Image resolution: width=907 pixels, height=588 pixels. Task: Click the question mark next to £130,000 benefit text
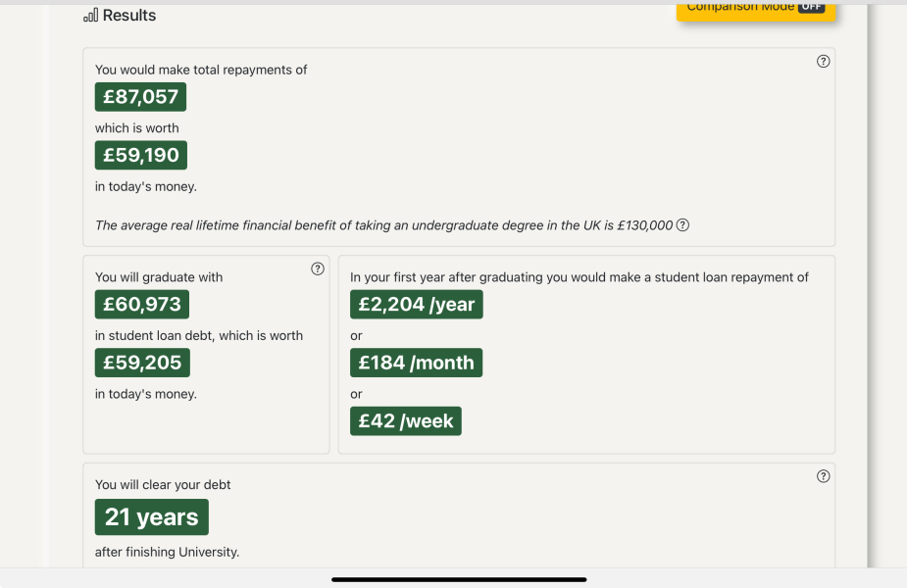(683, 225)
